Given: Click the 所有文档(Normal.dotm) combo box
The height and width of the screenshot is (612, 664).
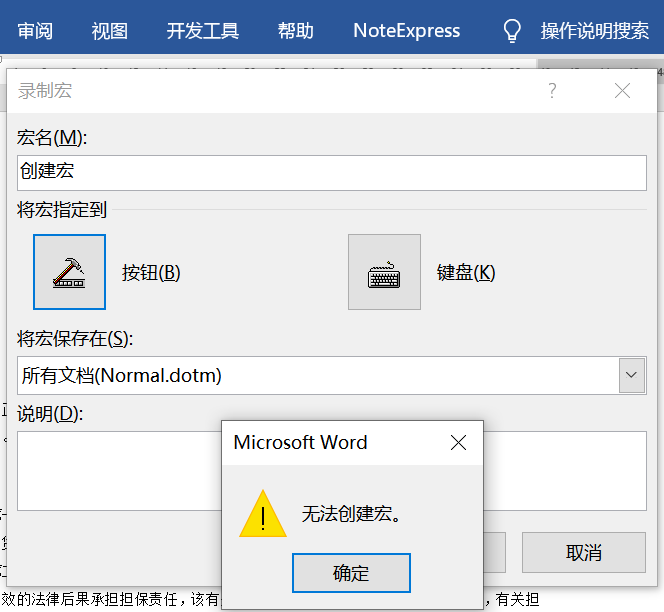Looking at the screenshot, I should pos(332,375).
